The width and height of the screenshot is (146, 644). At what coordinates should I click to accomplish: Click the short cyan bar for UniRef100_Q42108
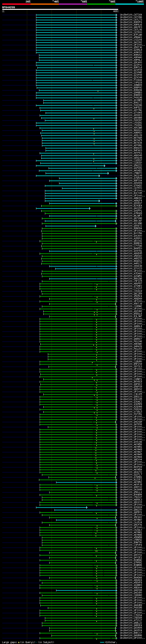(x=68, y=176)
